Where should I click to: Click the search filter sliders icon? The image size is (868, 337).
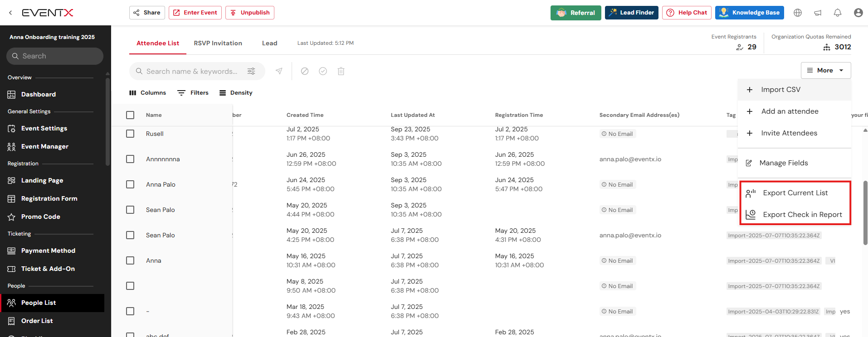click(251, 71)
